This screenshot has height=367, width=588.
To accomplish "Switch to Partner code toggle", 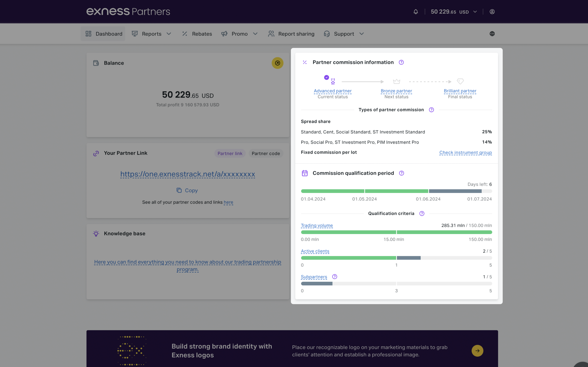I will pyautogui.click(x=266, y=153).
